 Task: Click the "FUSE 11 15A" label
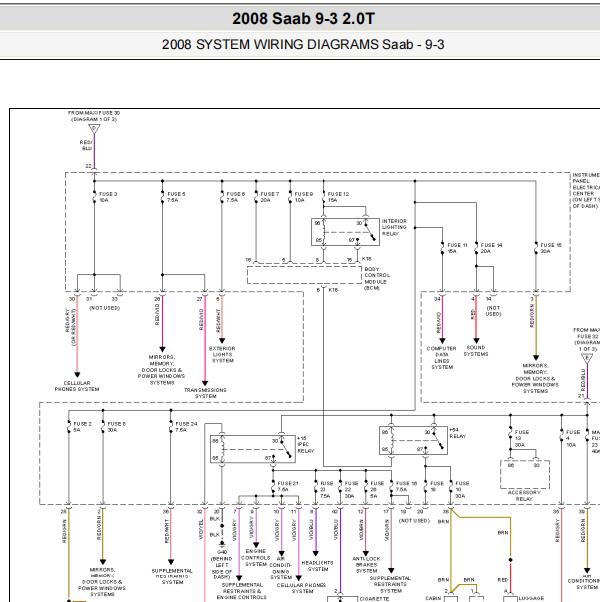tap(457, 248)
